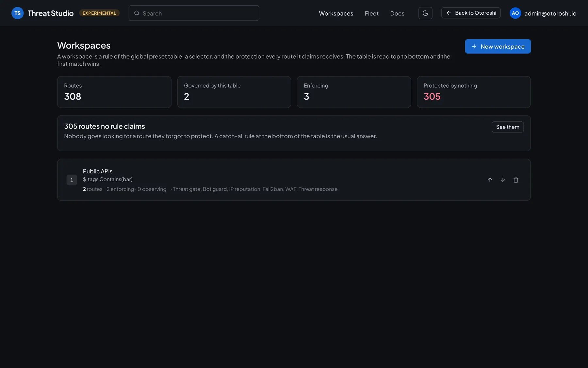Go back to Otoroshi

click(x=471, y=13)
